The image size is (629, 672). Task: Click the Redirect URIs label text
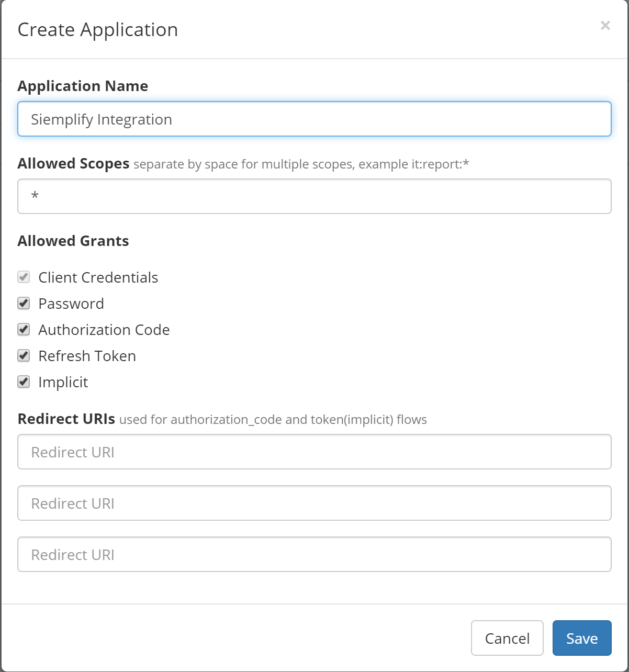click(x=66, y=419)
